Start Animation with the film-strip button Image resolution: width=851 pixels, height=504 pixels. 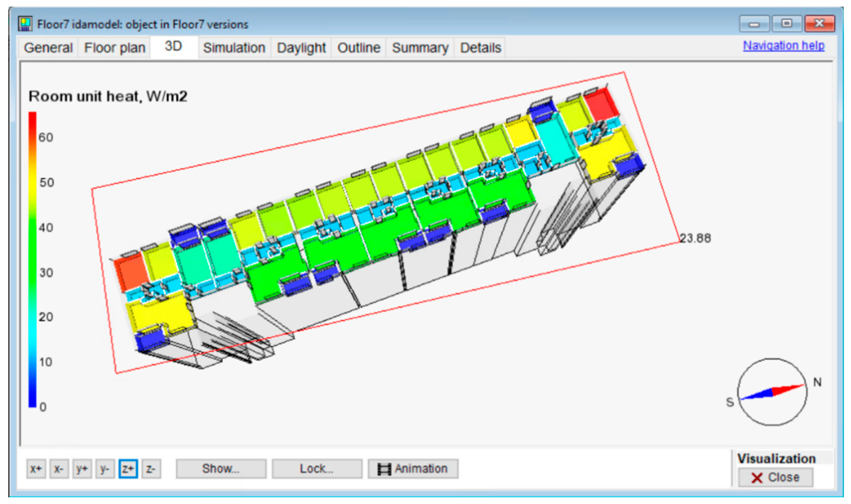coord(413,469)
